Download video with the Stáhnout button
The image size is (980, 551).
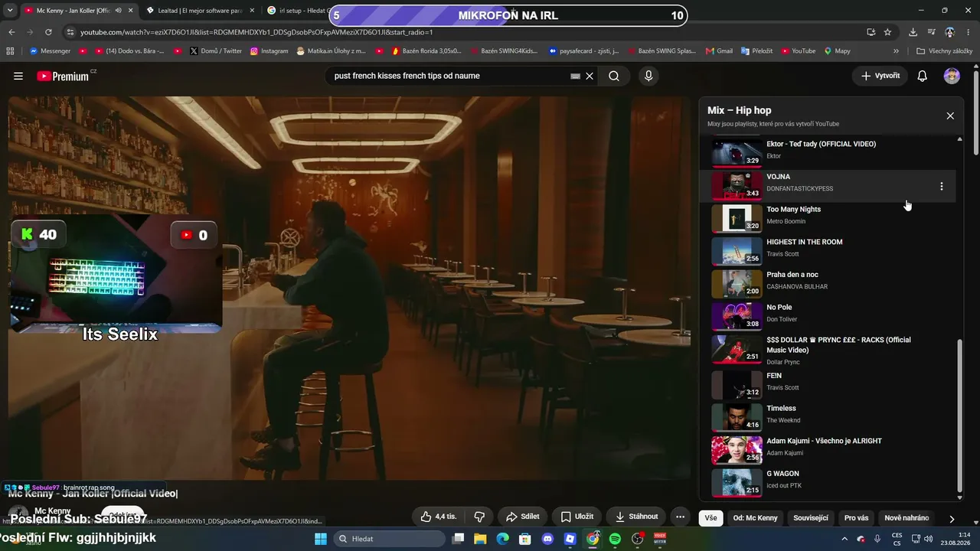click(636, 517)
